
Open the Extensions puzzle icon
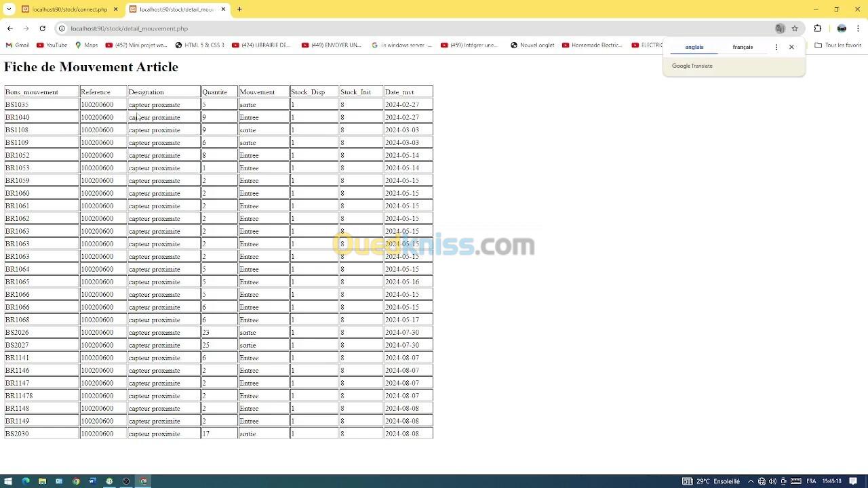click(x=817, y=28)
